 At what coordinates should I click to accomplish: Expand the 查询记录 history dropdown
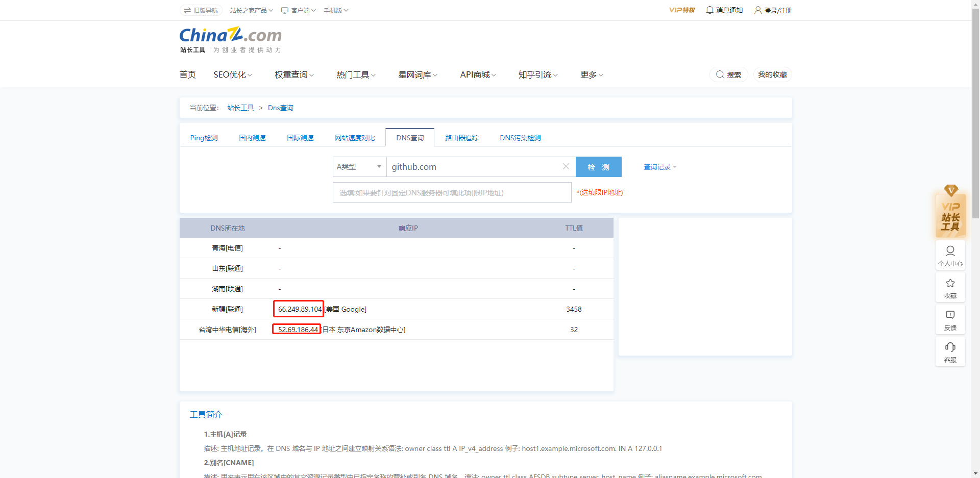[x=660, y=167]
